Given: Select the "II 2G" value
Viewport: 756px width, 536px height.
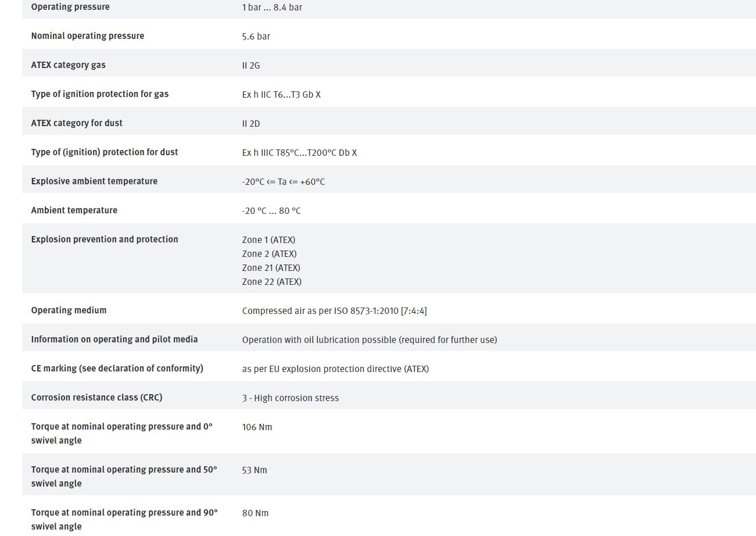Looking at the screenshot, I should 251,65.
